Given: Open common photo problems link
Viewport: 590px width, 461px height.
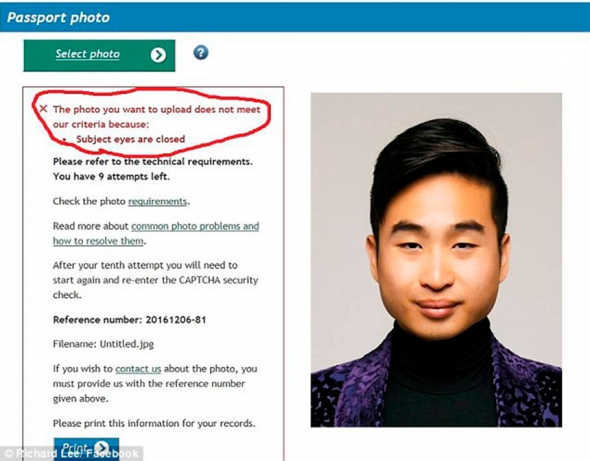Looking at the screenshot, I should tap(156, 233).
